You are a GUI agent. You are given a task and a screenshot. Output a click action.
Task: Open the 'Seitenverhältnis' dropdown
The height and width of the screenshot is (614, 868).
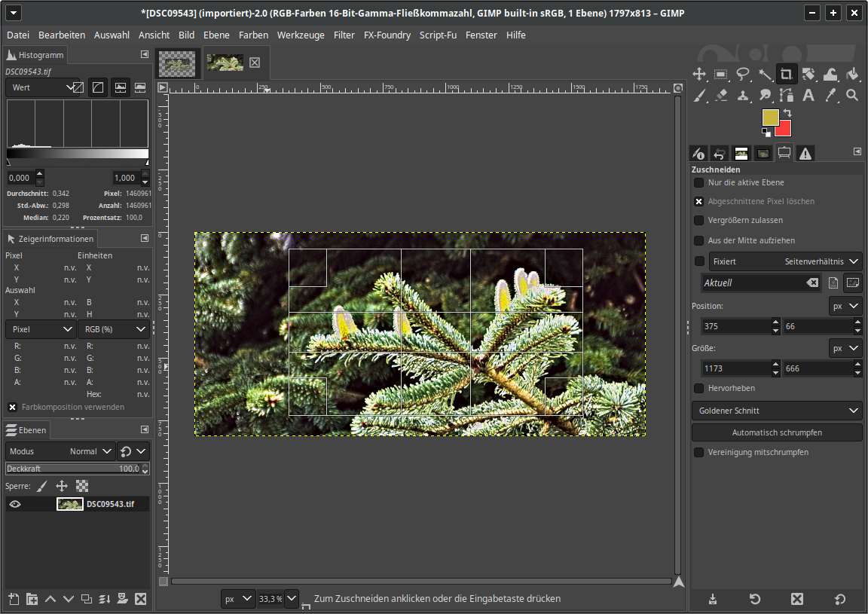[821, 261]
